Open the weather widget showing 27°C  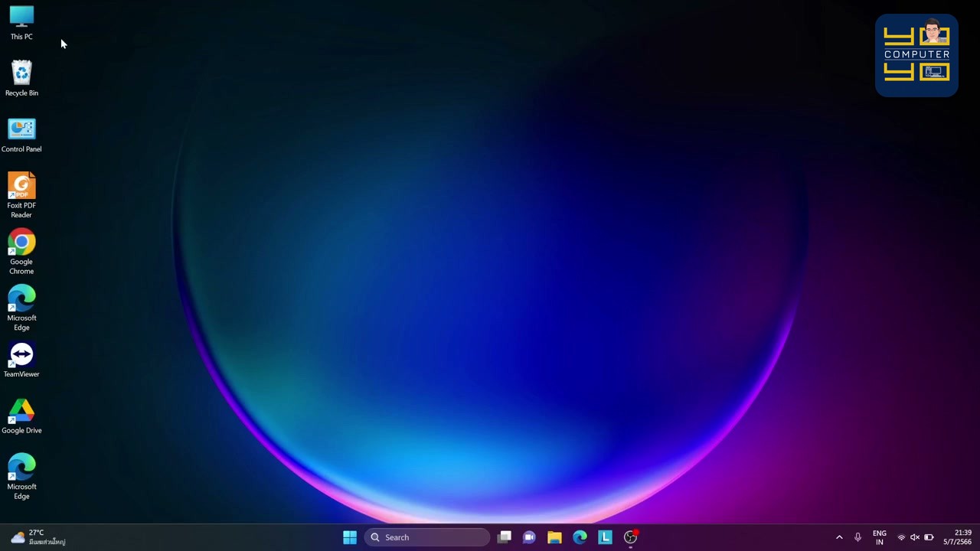tap(38, 537)
